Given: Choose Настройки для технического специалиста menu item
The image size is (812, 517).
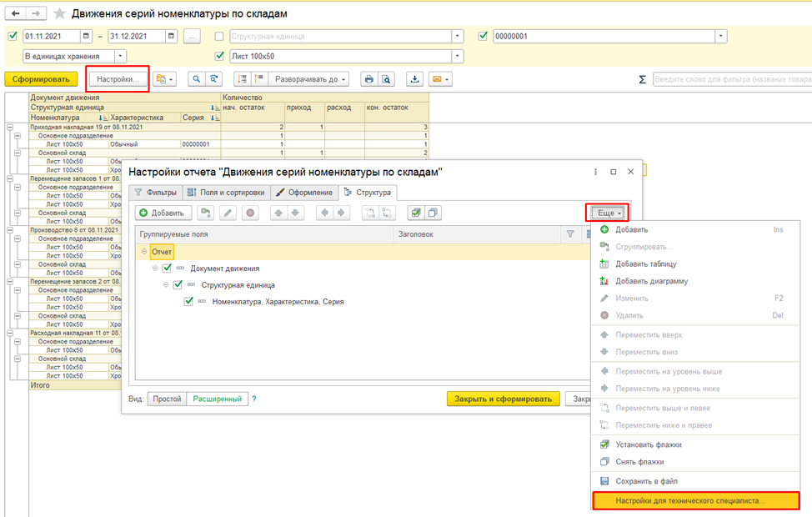Looking at the screenshot, I should tap(695, 500).
